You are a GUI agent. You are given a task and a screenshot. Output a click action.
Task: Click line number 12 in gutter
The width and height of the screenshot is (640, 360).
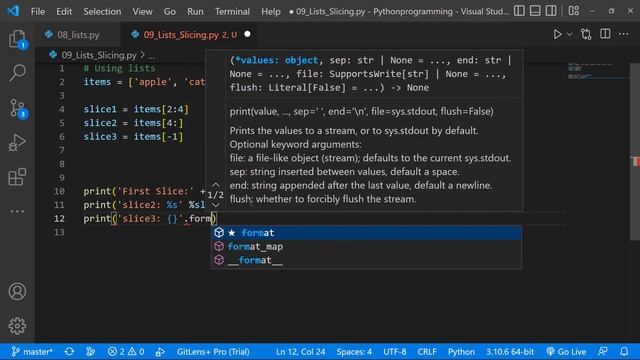click(x=59, y=218)
